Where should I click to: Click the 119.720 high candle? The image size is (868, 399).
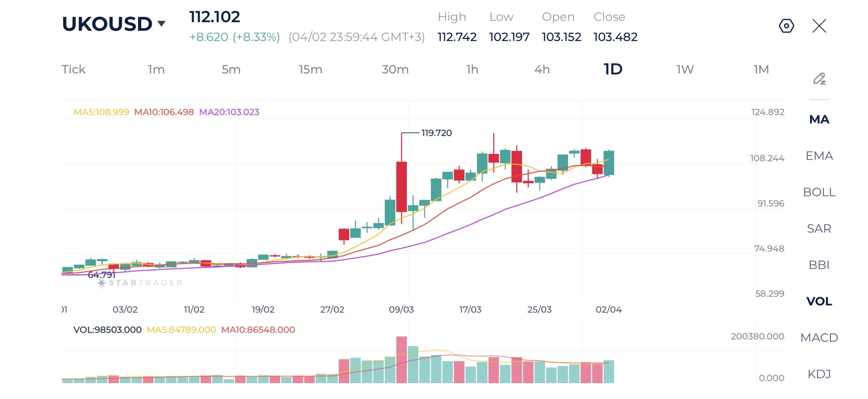click(x=401, y=186)
